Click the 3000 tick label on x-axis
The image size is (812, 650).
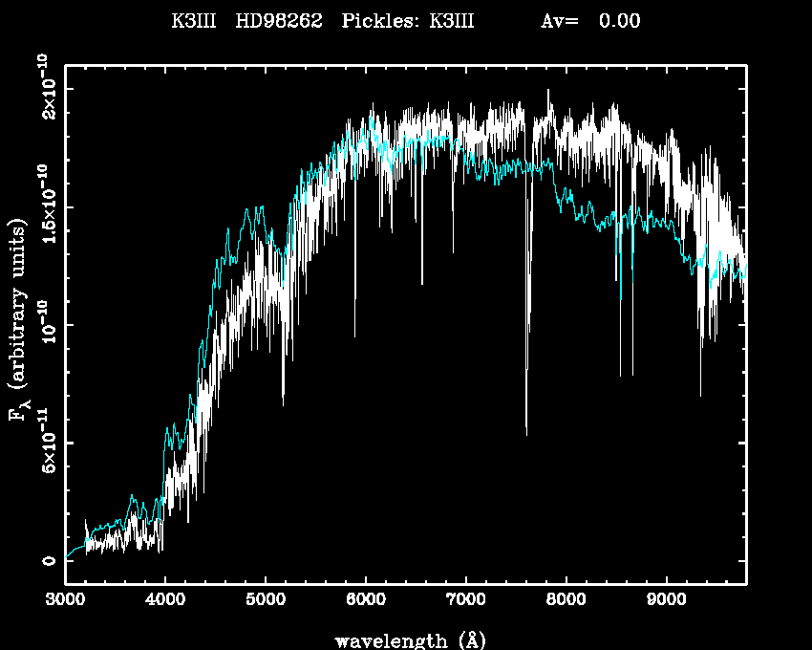pyautogui.click(x=65, y=602)
